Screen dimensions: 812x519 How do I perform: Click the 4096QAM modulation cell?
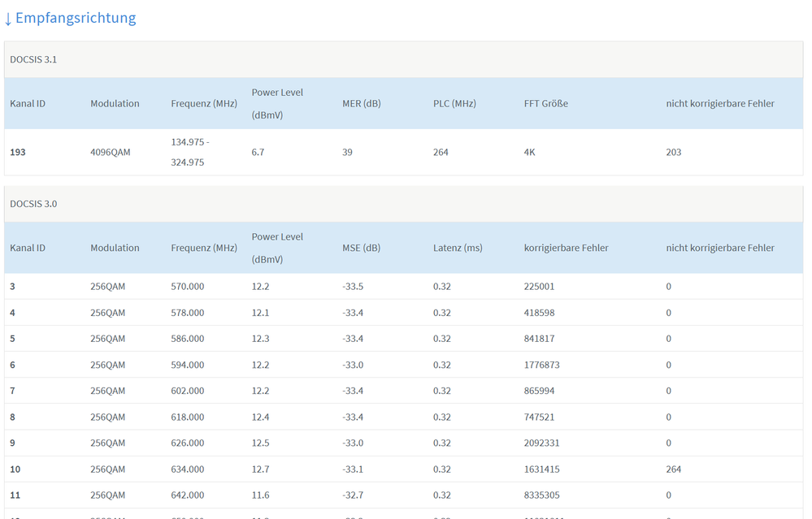click(x=111, y=152)
